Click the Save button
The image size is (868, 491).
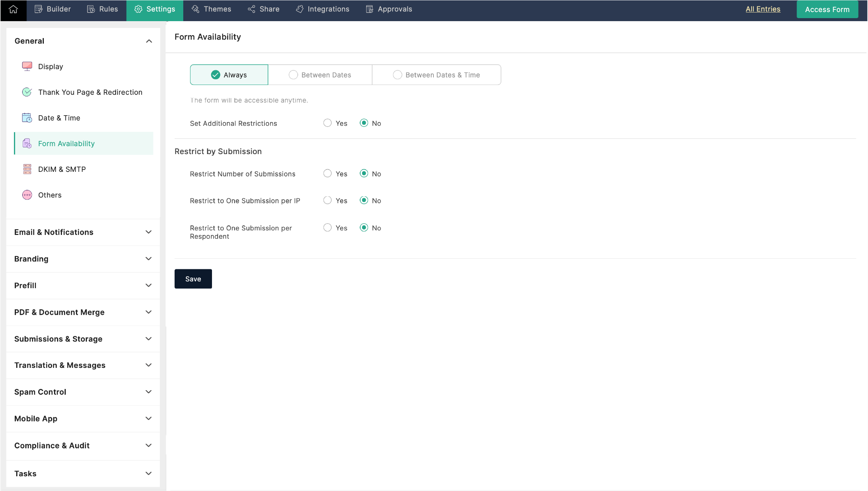(x=193, y=279)
